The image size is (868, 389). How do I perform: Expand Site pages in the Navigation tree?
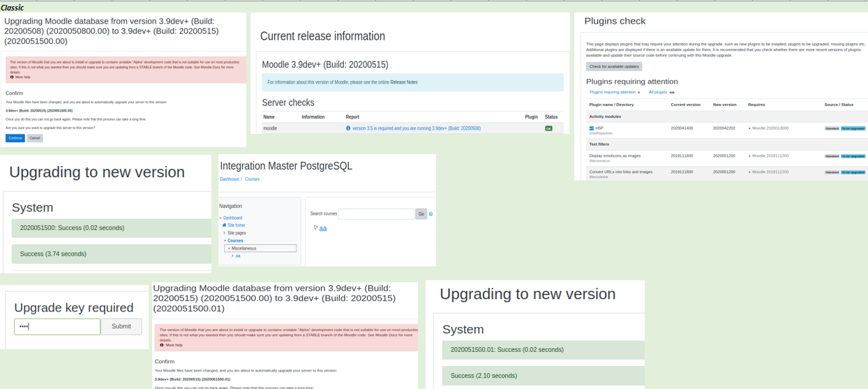tap(225, 233)
